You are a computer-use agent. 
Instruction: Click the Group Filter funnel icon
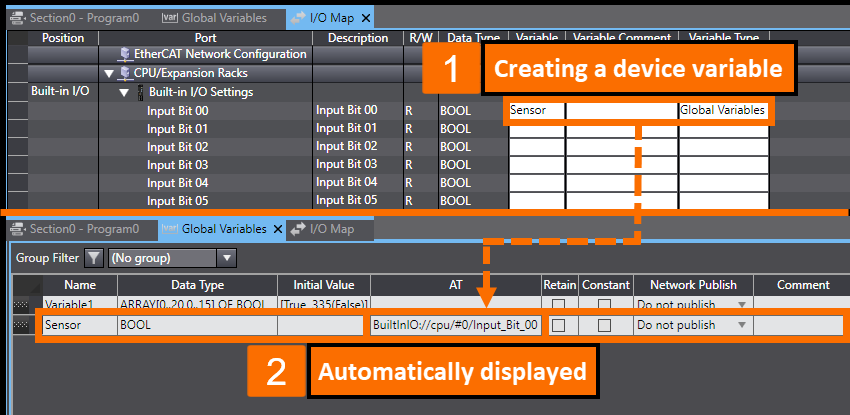(94, 258)
